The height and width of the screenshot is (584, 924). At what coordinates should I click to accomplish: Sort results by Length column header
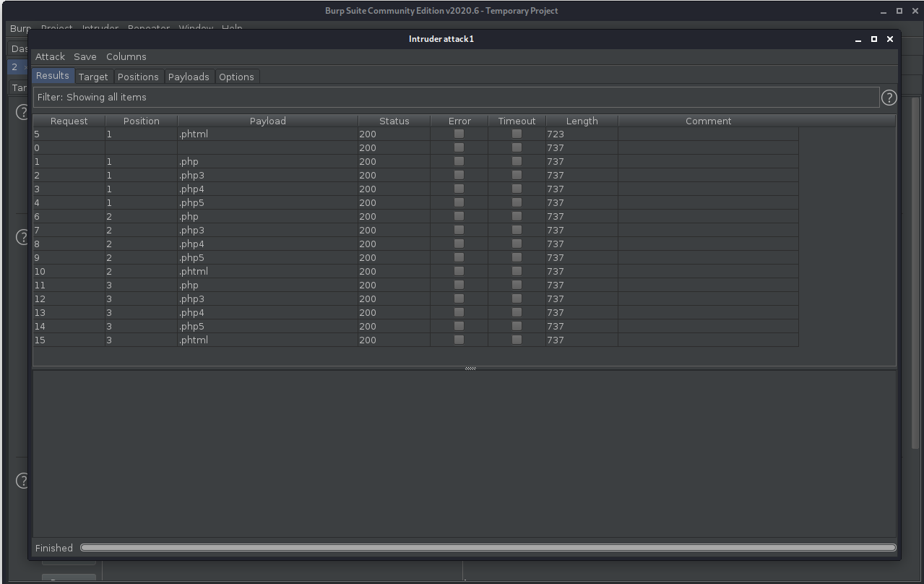click(x=582, y=121)
